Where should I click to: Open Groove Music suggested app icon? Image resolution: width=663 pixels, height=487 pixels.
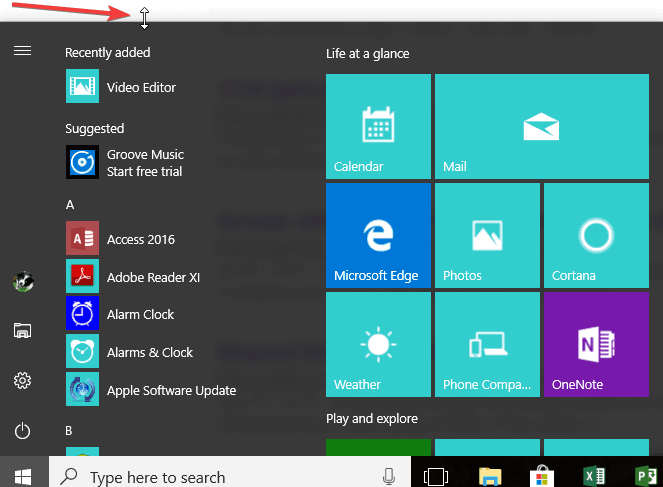click(x=82, y=162)
